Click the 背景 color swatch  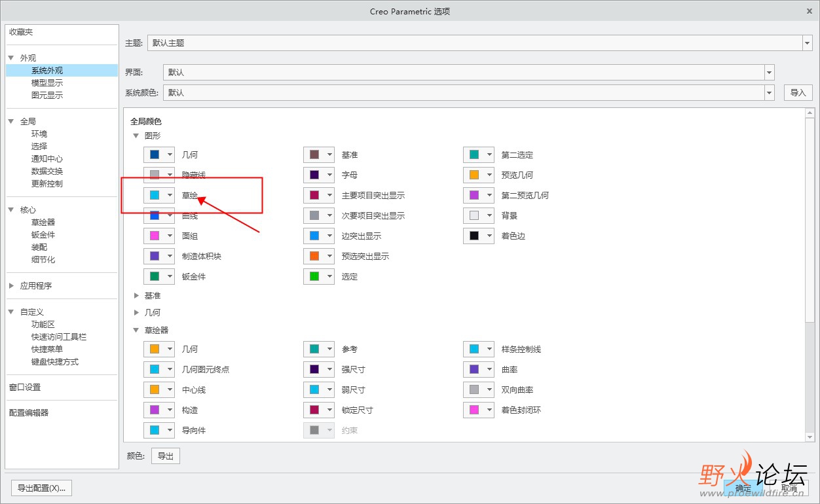(474, 215)
